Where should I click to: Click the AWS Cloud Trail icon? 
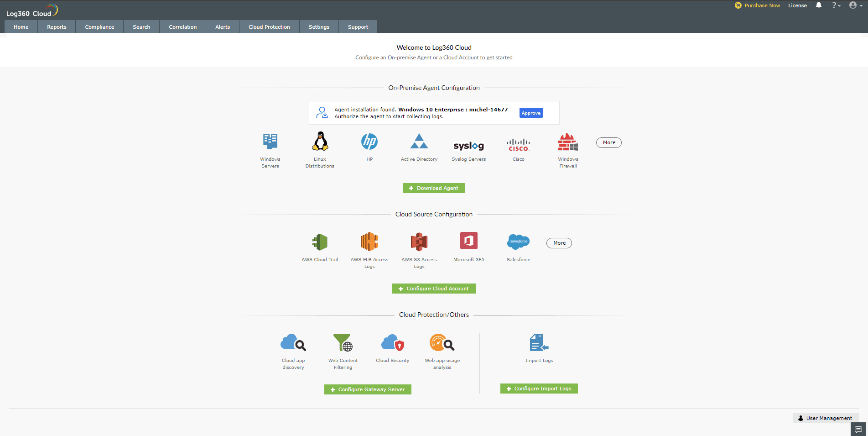pos(320,242)
